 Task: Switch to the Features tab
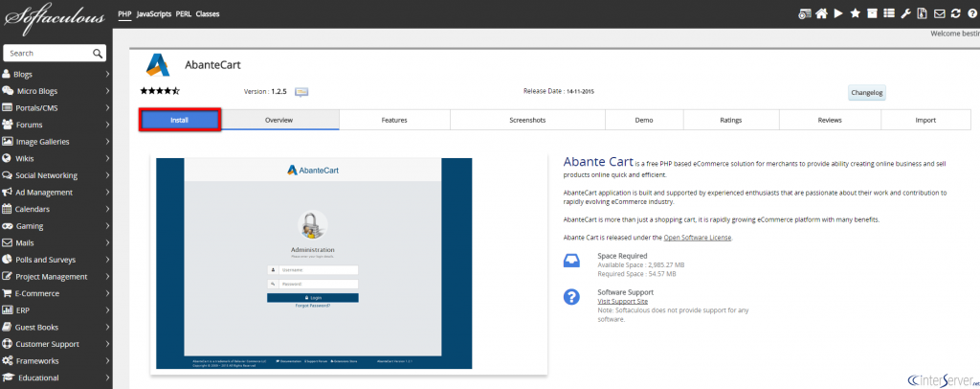pos(394,120)
